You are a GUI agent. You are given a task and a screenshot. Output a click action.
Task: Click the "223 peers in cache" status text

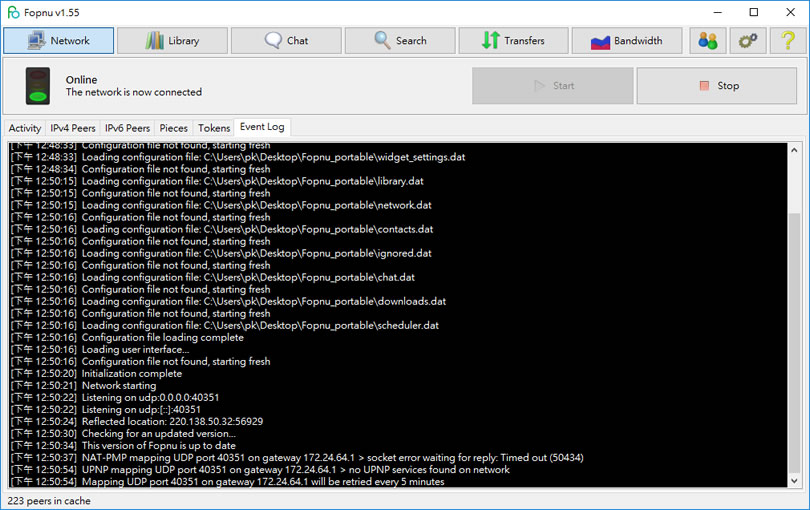click(x=49, y=501)
